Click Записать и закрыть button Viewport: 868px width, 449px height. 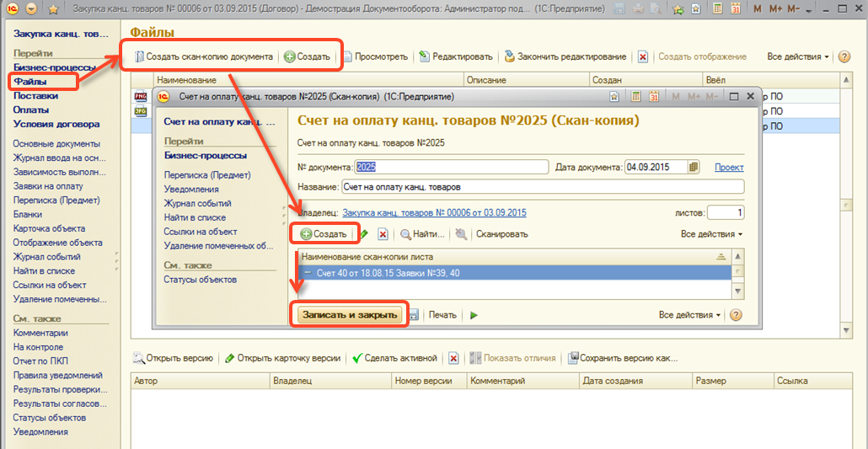pyautogui.click(x=350, y=315)
